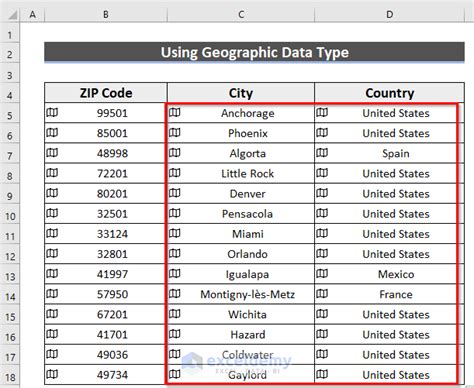Click the Select All corner triangle

(12, 15)
